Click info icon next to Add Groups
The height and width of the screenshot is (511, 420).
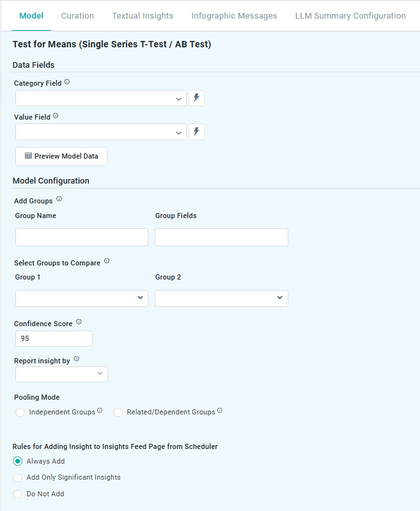[59, 200]
